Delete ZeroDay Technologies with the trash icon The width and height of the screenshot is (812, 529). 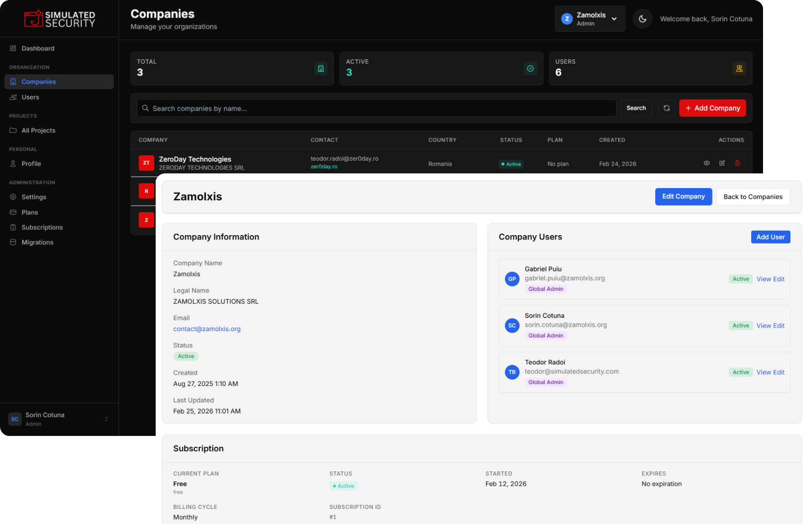pos(737,163)
